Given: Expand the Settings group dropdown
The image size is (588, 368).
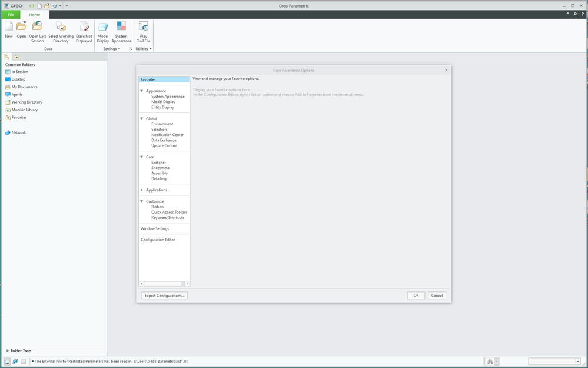Looking at the screenshot, I should click(x=112, y=49).
